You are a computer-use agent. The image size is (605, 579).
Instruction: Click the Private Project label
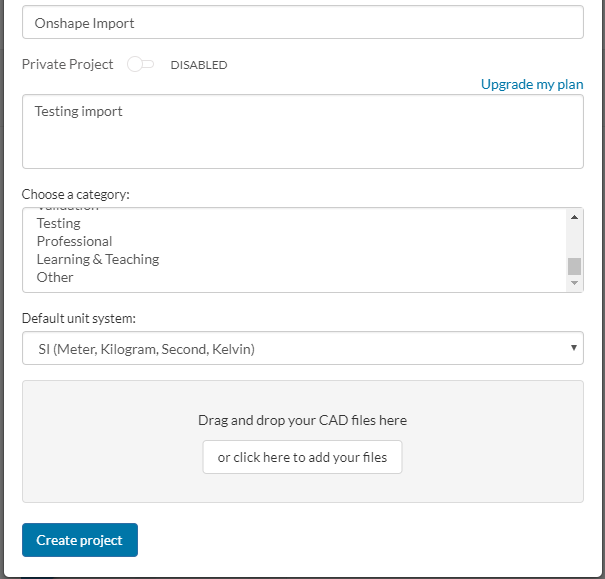pos(68,65)
